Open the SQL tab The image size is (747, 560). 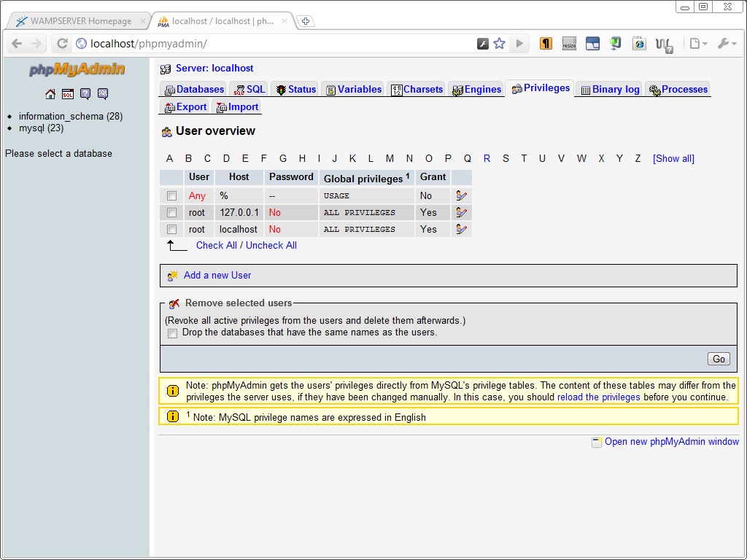[249, 90]
